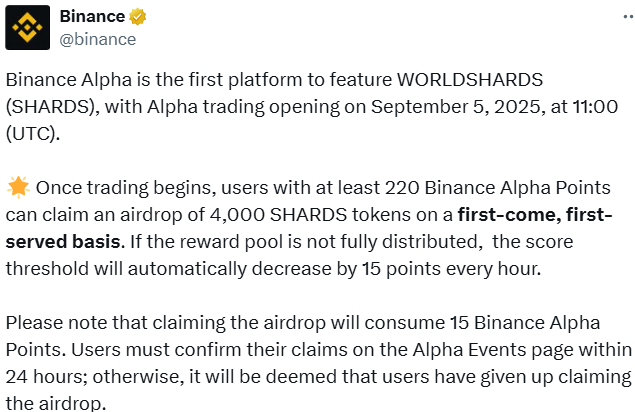Click the (UTC) text on the third line
This screenshot has width=635, height=412.
[x=32, y=134]
